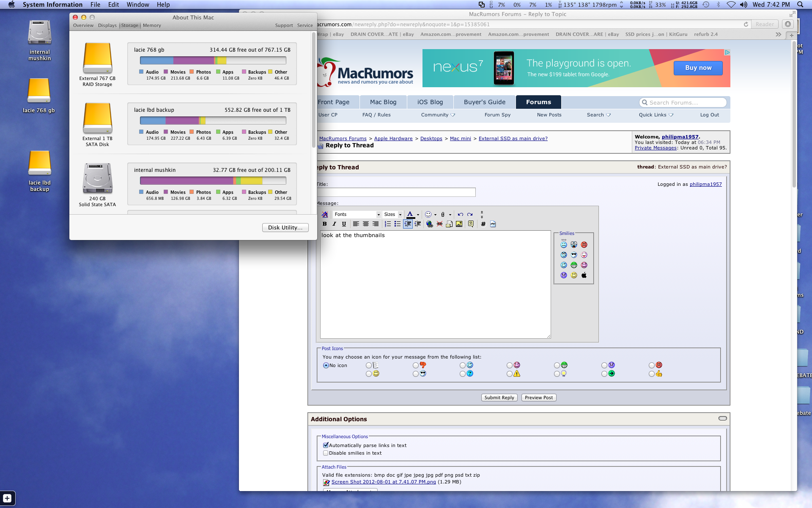812x508 pixels.
Task: Open the Fonts dropdown
Action: click(357, 214)
